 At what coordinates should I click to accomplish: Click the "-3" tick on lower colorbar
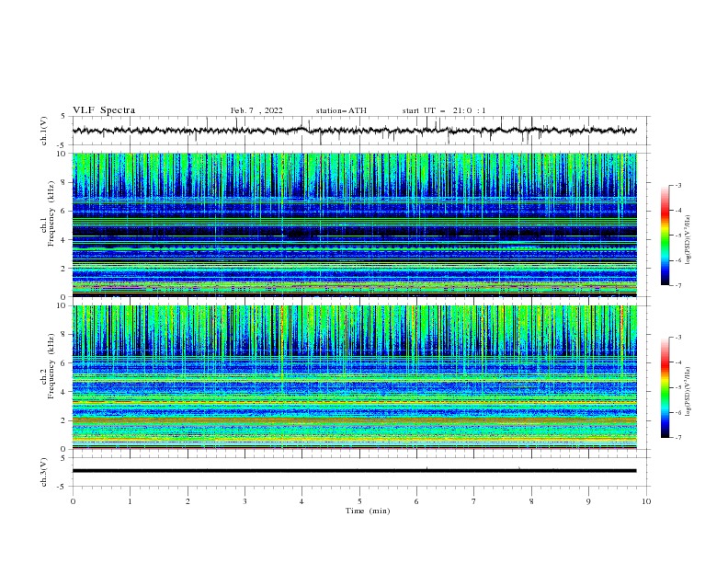(x=677, y=338)
